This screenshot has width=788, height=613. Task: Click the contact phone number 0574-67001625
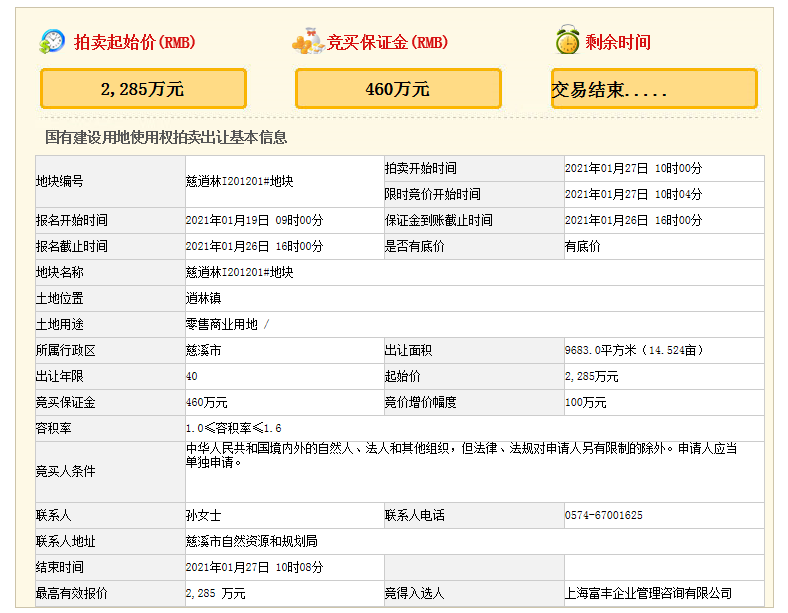(603, 516)
